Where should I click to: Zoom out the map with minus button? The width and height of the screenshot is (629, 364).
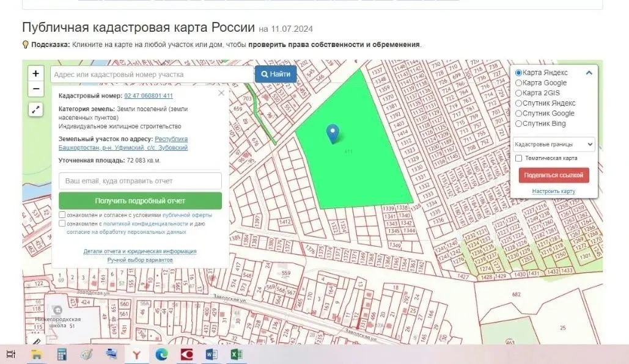(x=35, y=89)
